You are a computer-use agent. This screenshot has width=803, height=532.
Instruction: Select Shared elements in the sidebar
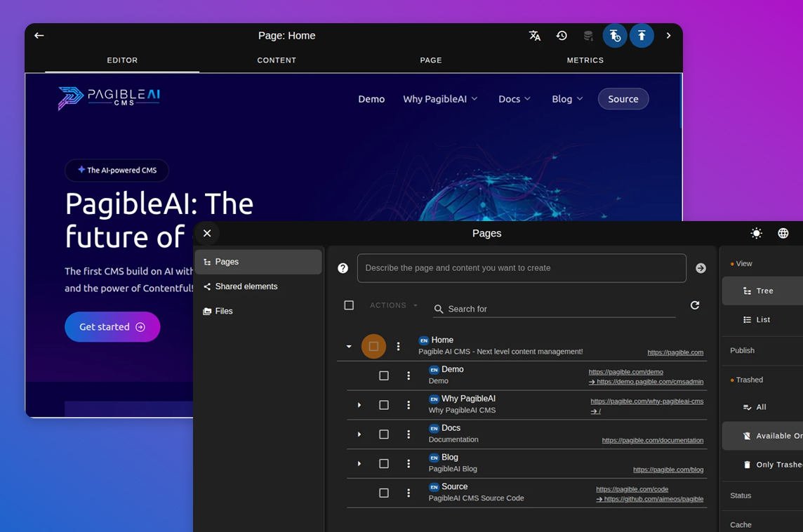click(x=246, y=286)
